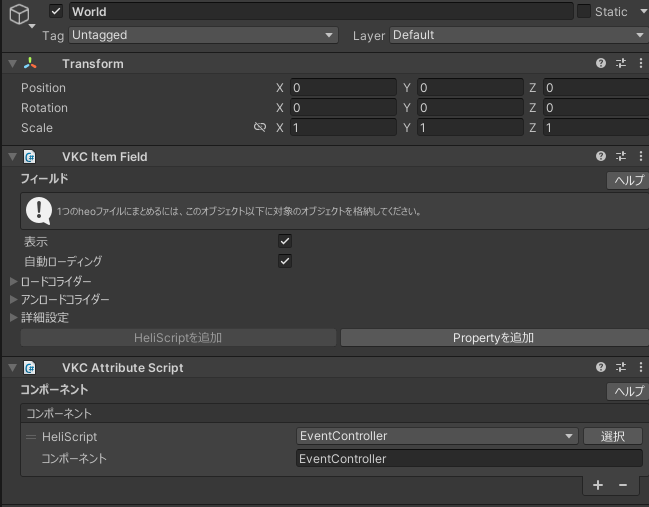649x507 pixels.
Task: Toggle the 表示 checkbox
Action: click(x=285, y=241)
